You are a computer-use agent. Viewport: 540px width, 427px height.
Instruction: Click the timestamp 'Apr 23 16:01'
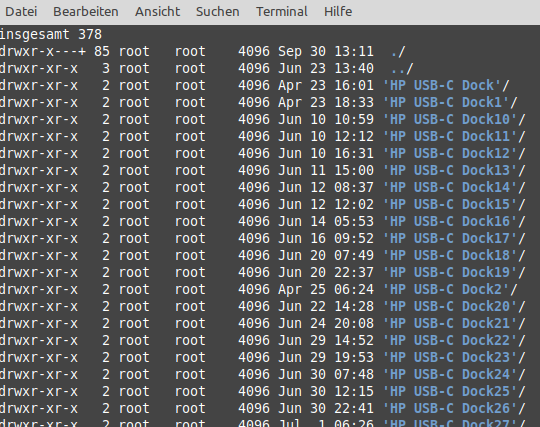click(326, 85)
